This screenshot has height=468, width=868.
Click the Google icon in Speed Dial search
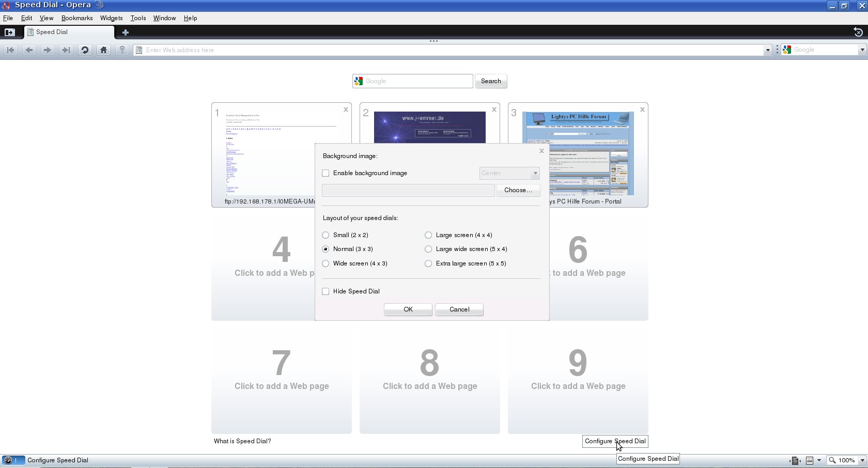tap(359, 81)
